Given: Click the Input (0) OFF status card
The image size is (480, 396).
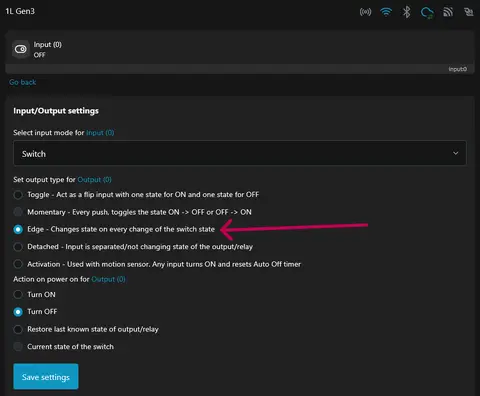Looking at the screenshot, I should 240,52.
